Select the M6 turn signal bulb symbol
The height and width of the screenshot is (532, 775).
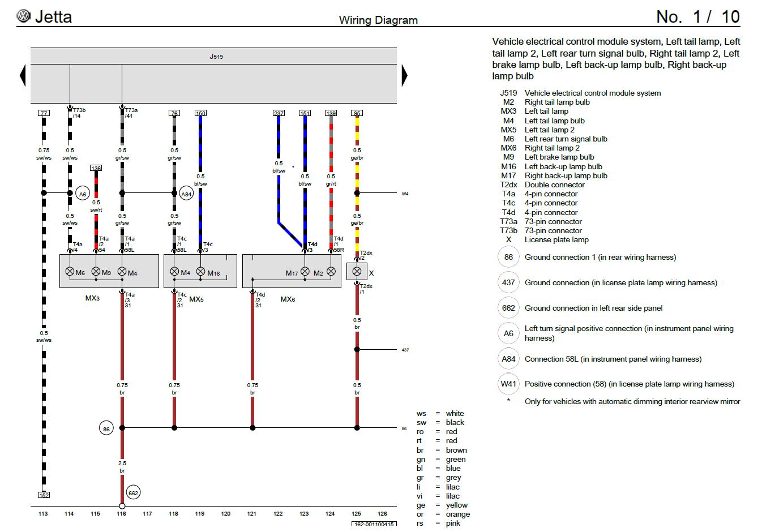click(70, 272)
